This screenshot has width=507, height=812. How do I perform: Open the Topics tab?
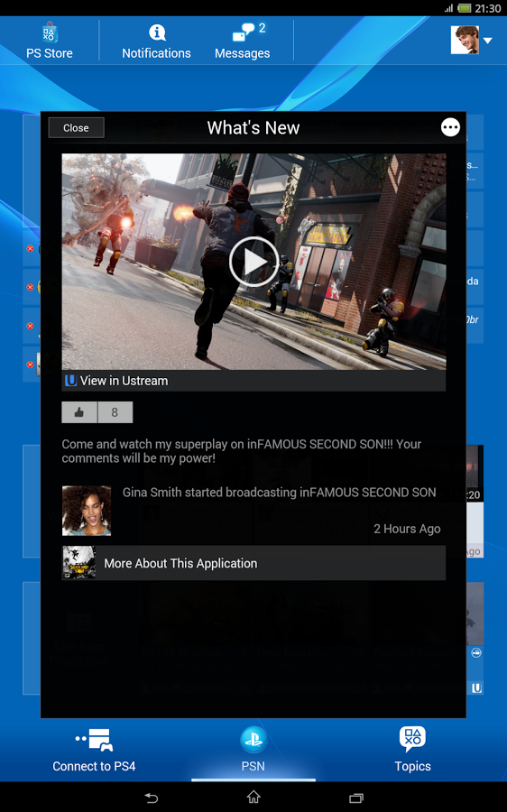tap(413, 751)
